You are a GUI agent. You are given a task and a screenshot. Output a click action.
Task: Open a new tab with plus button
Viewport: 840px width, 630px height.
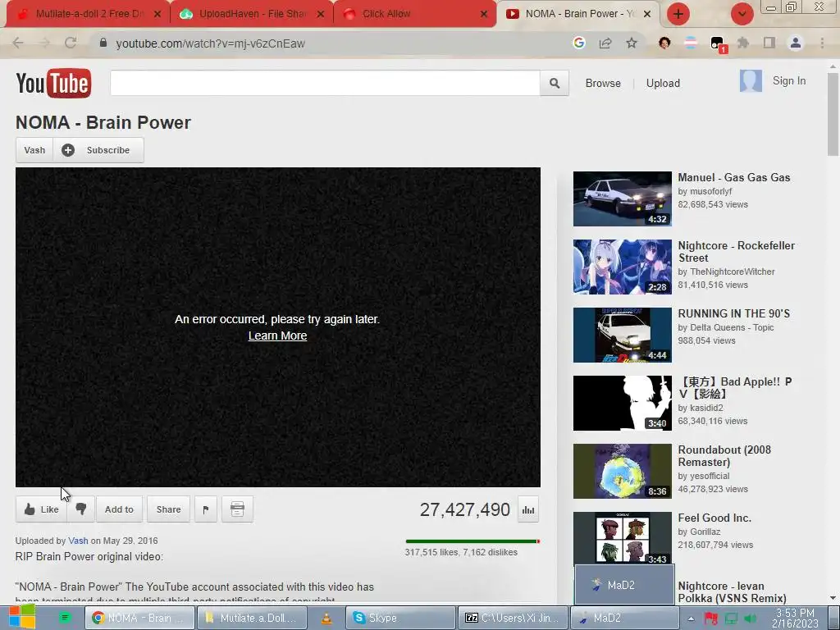coord(678,14)
